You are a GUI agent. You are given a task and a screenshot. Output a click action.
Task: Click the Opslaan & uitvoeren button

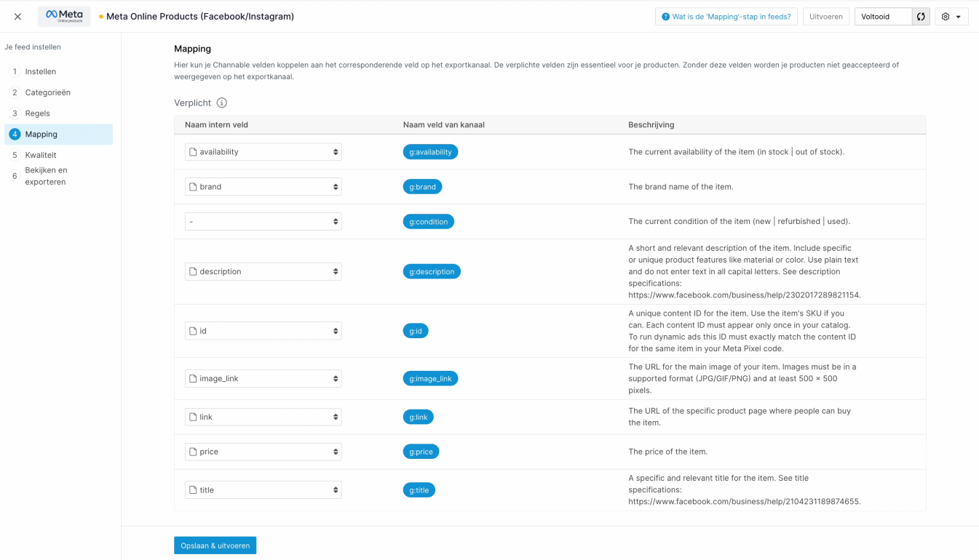[x=215, y=545]
